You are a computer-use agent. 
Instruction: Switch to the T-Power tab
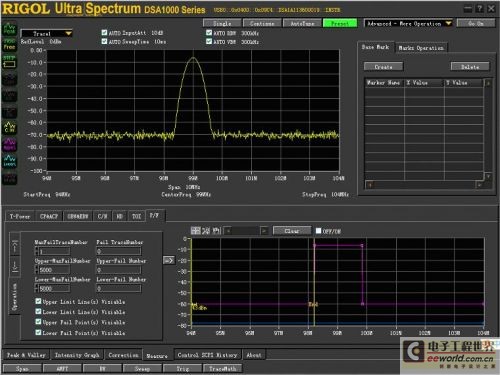coord(20,216)
